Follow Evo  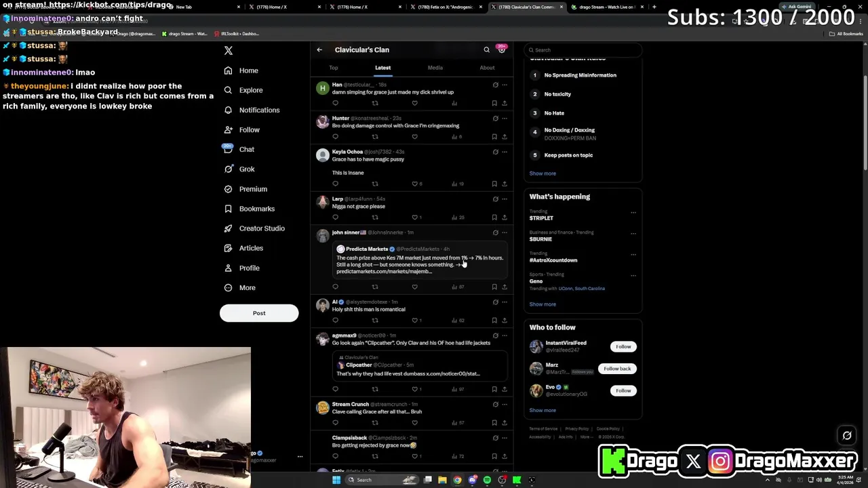[x=623, y=390]
